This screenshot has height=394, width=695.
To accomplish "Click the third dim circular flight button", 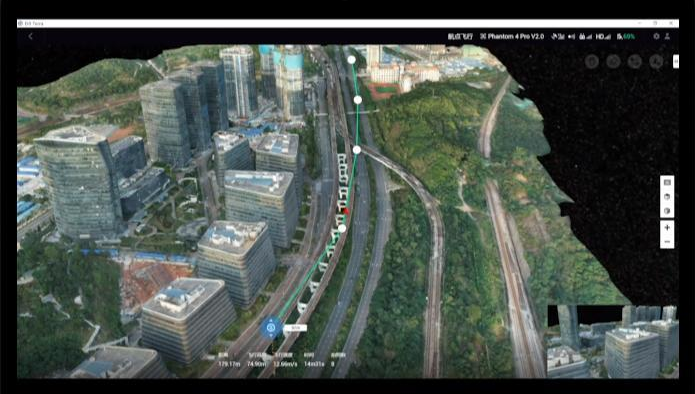I will click(635, 61).
